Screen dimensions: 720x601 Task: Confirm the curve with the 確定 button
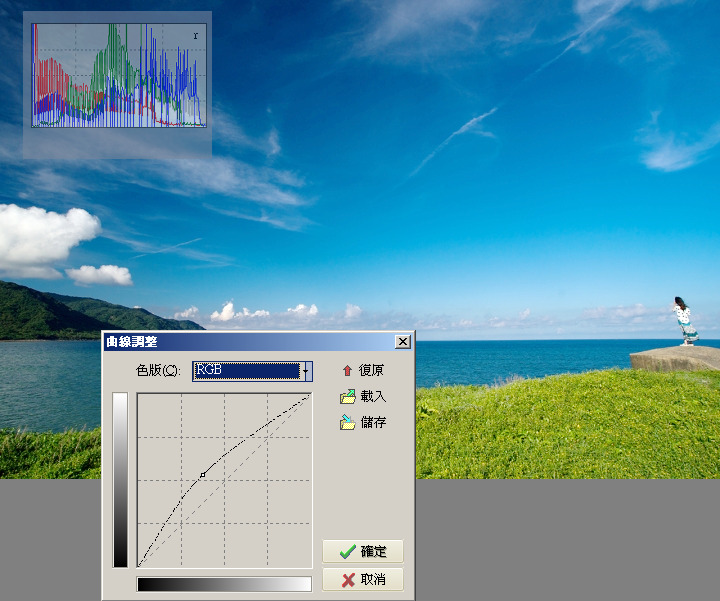tap(362, 552)
